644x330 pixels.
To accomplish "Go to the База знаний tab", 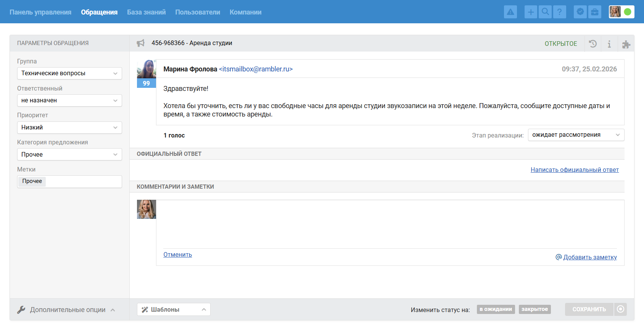I will [146, 12].
